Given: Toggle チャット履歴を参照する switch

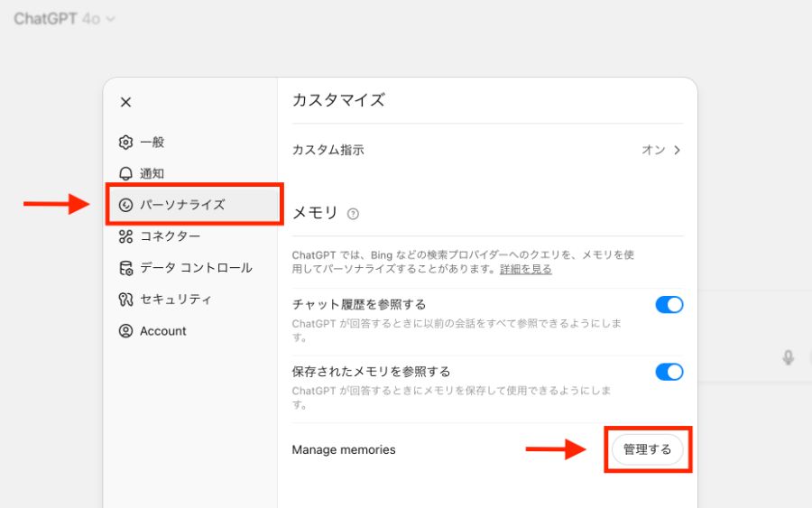Looking at the screenshot, I should 669,304.
